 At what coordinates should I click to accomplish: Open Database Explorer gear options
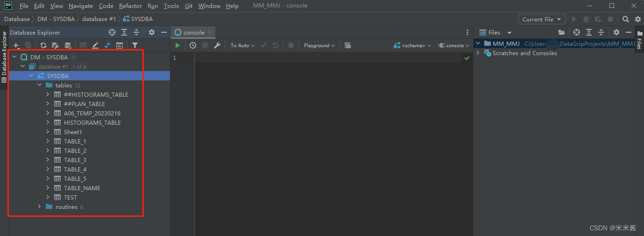coord(152,32)
